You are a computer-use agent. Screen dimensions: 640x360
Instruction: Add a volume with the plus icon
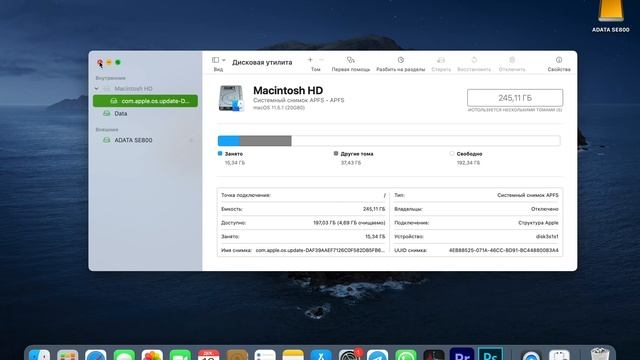pyautogui.click(x=310, y=60)
